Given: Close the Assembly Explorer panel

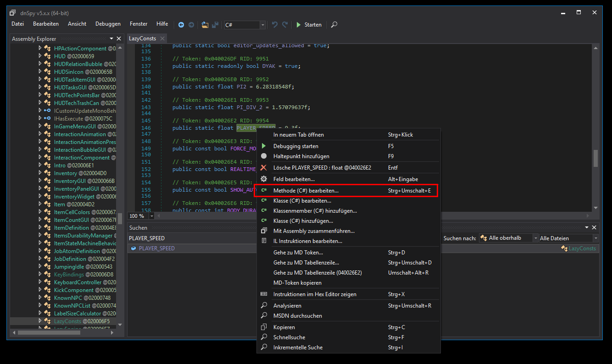Looking at the screenshot, I should [119, 39].
